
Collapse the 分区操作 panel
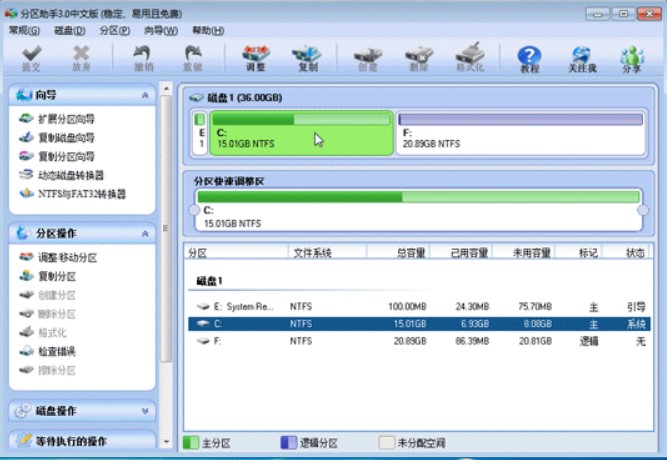pyautogui.click(x=145, y=234)
